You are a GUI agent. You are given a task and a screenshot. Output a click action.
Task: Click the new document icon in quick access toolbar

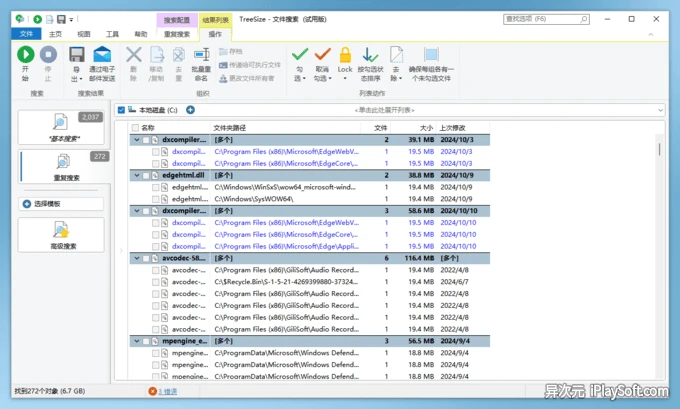pos(49,19)
